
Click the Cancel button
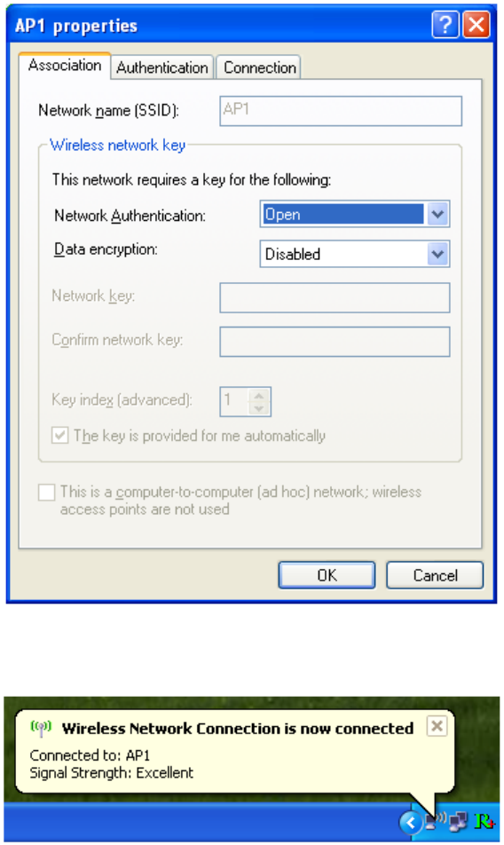435,575
